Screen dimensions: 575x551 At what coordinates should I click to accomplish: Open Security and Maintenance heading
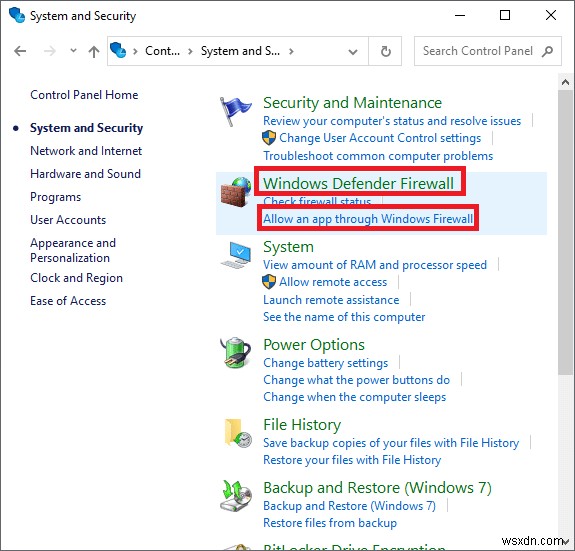coord(352,103)
